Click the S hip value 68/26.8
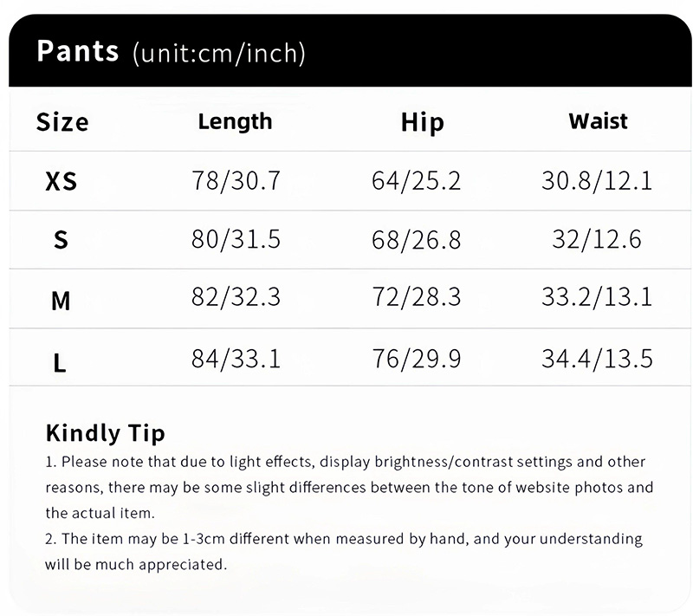 [x=416, y=240]
